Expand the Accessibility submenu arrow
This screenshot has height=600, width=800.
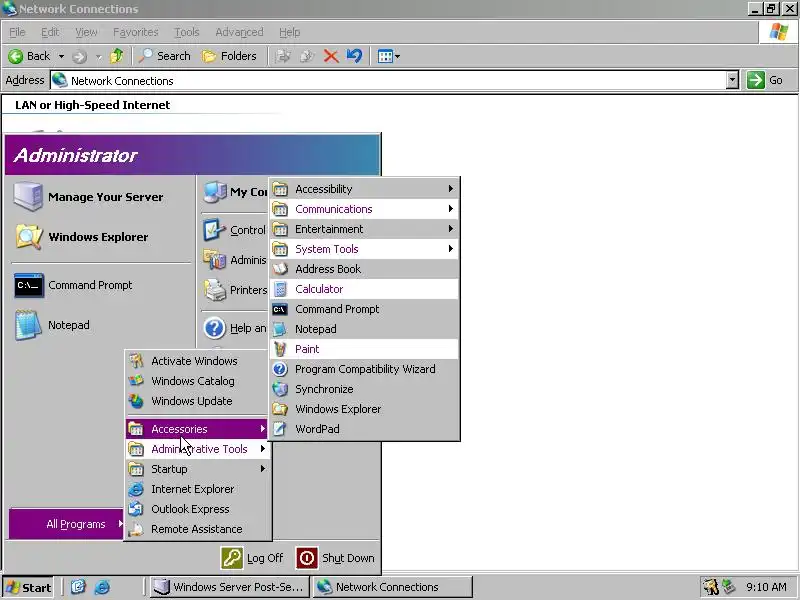[x=451, y=189]
